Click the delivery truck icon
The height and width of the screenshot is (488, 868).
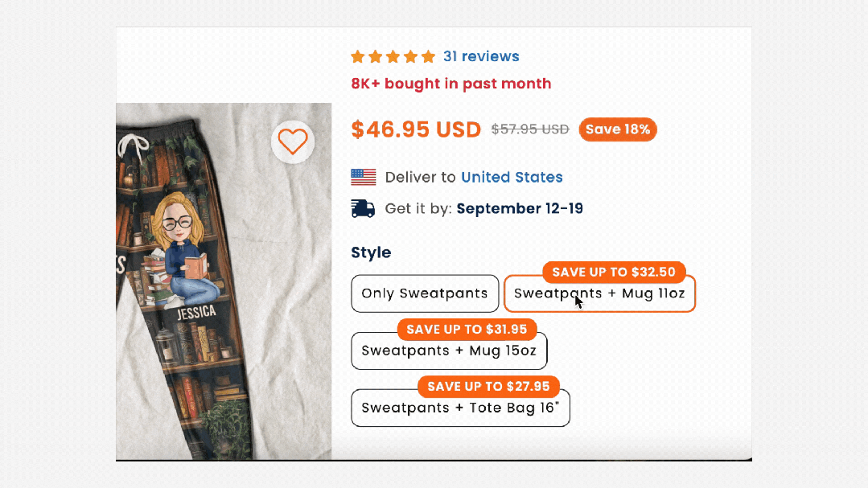pyautogui.click(x=364, y=209)
